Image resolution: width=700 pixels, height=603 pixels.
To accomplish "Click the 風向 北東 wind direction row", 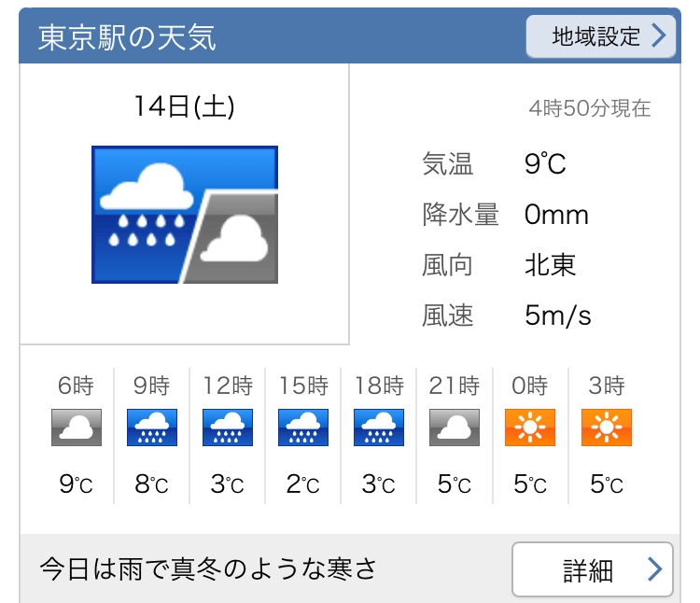I will 499,265.
